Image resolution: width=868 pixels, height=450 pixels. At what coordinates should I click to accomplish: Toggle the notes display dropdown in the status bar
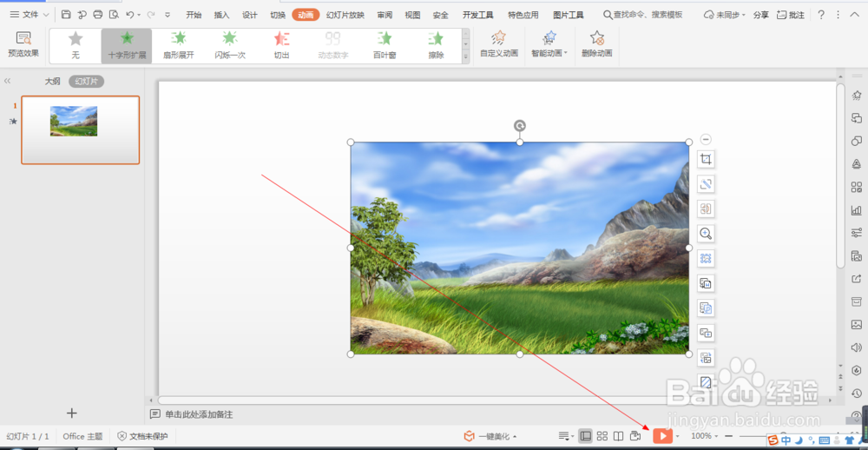click(x=566, y=436)
